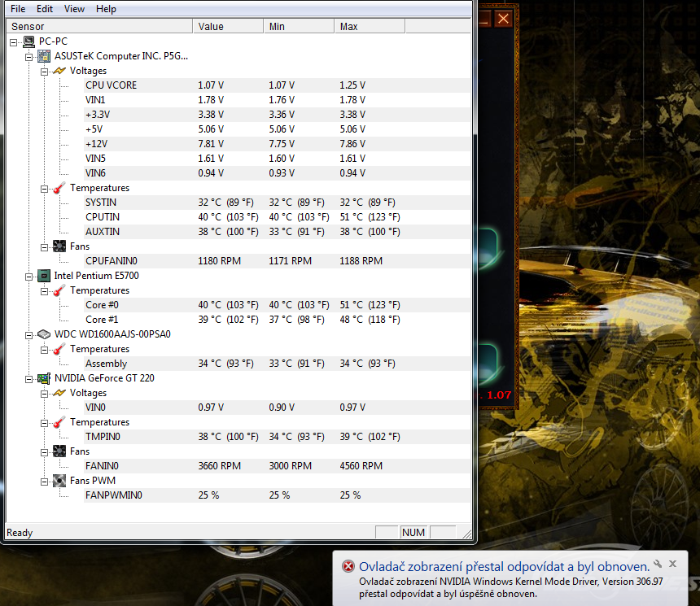Image resolution: width=700 pixels, height=606 pixels.
Task: Open the View menu
Action: click(x=74, y=9)
